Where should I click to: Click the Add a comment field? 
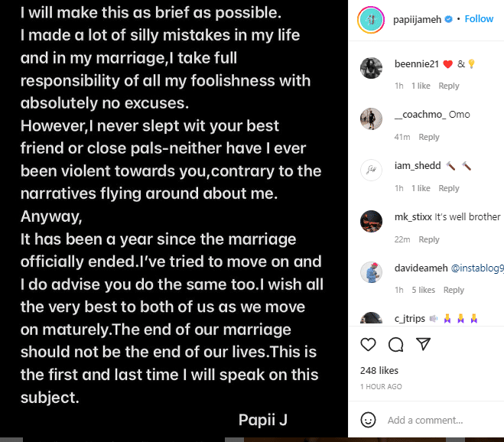[x=436, y=420]
